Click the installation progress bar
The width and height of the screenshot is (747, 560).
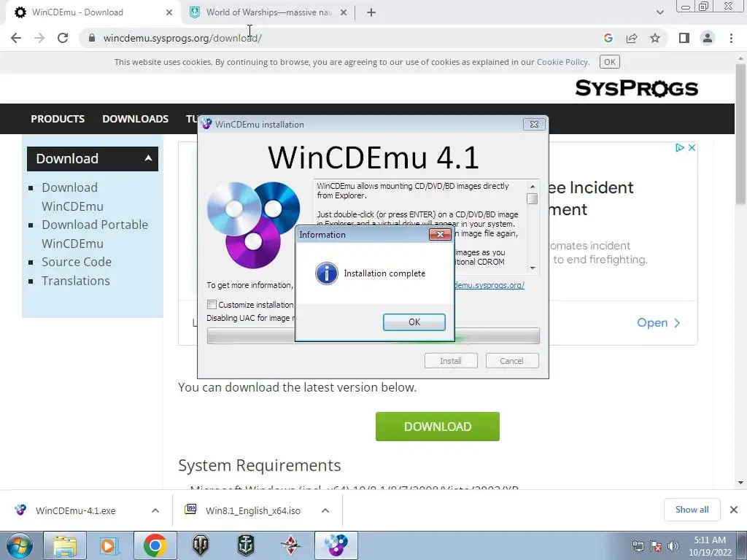point(373,336)
